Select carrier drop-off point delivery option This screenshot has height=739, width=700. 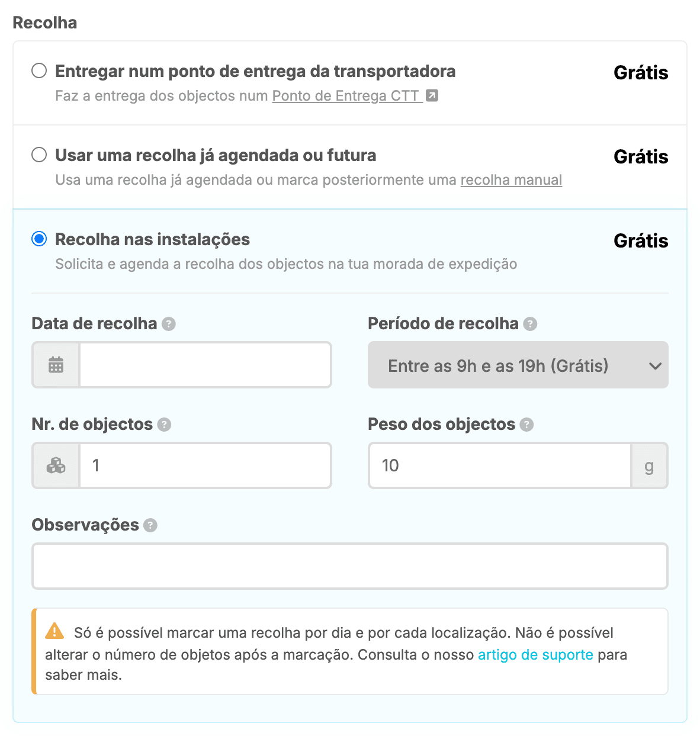click(x=39, y=71)
